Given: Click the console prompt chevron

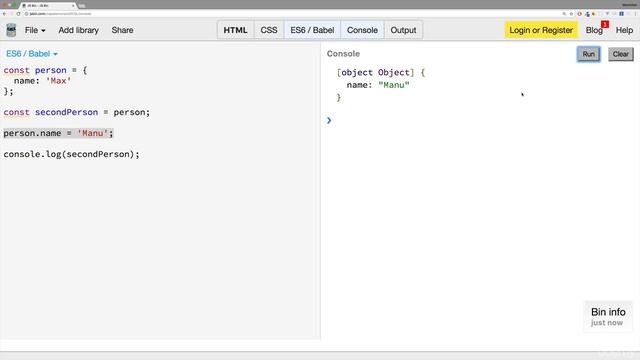Looking at the screenshot, I should [329, 120].
